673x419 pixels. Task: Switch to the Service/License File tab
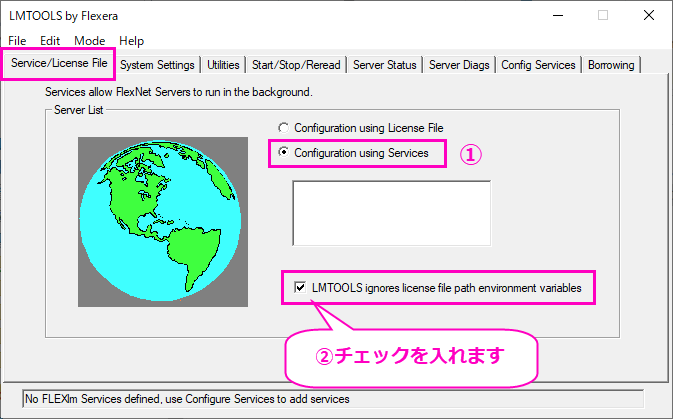click(59, 63)
